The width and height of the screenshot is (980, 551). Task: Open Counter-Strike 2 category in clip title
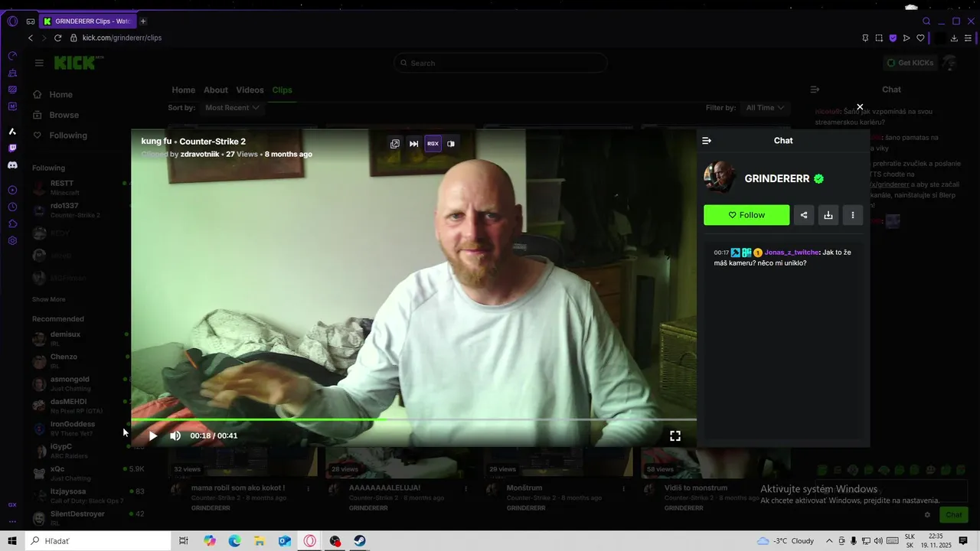212,142
